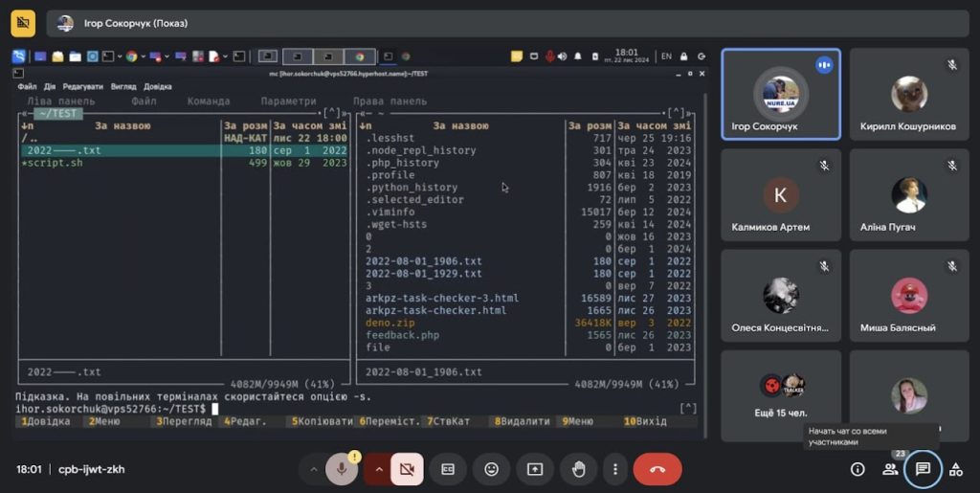Select Ігор Сокорчук participant tile
This screenshot has height=493, width=980.
(781, 94)
